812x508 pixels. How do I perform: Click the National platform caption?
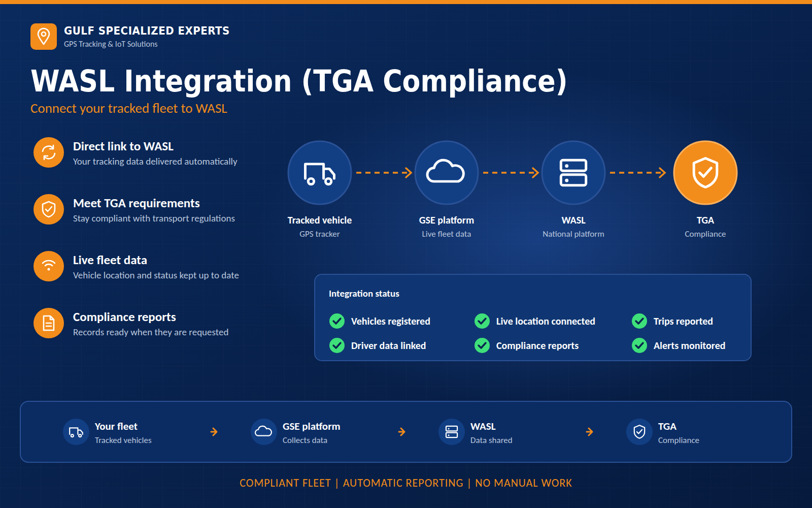(x=573, y=234)
